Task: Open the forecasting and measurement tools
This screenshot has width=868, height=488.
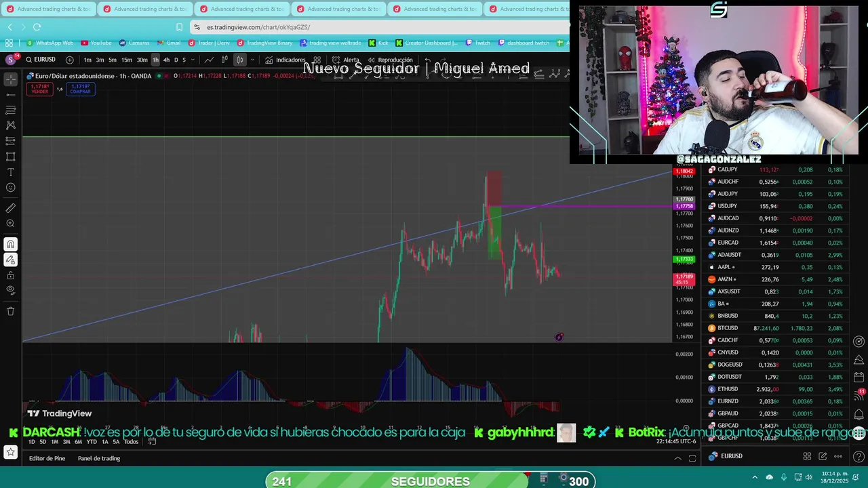Action: pos(11,141)
